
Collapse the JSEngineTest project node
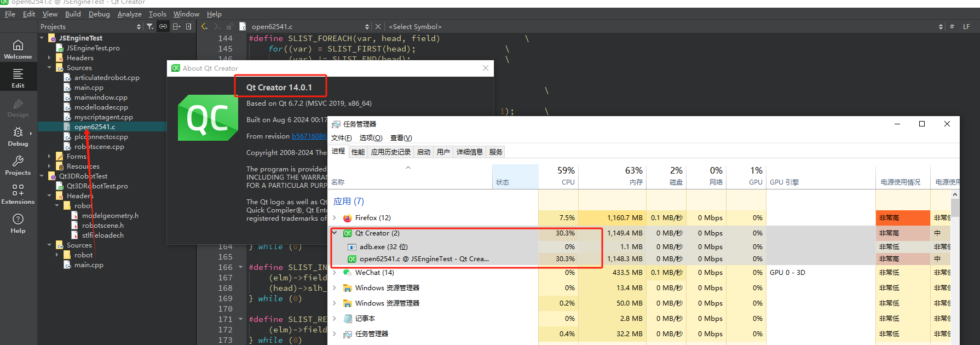click(x=42, y=38)
